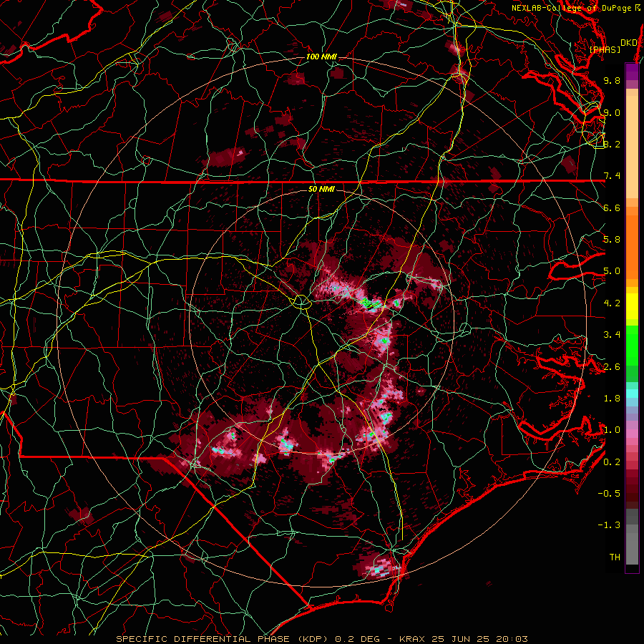Select the 6.6 value on the color scale
The height and width of the screenshot is (644, 644).
coord(612,208)
